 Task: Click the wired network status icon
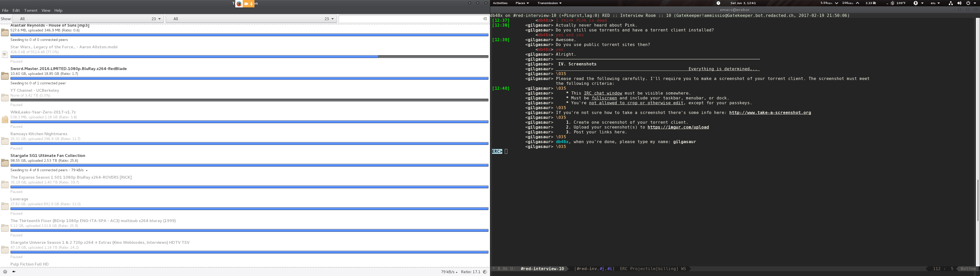click(x=950, y=3)
